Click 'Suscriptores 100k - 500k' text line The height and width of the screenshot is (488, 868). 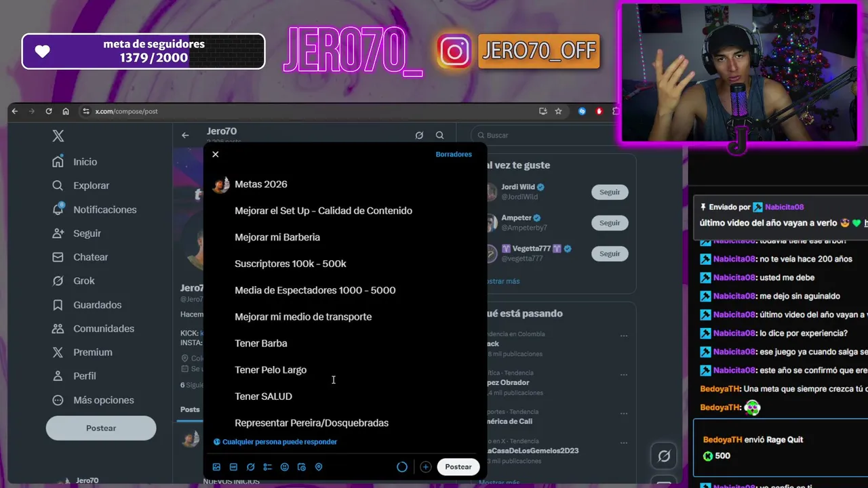coord(290,264)
